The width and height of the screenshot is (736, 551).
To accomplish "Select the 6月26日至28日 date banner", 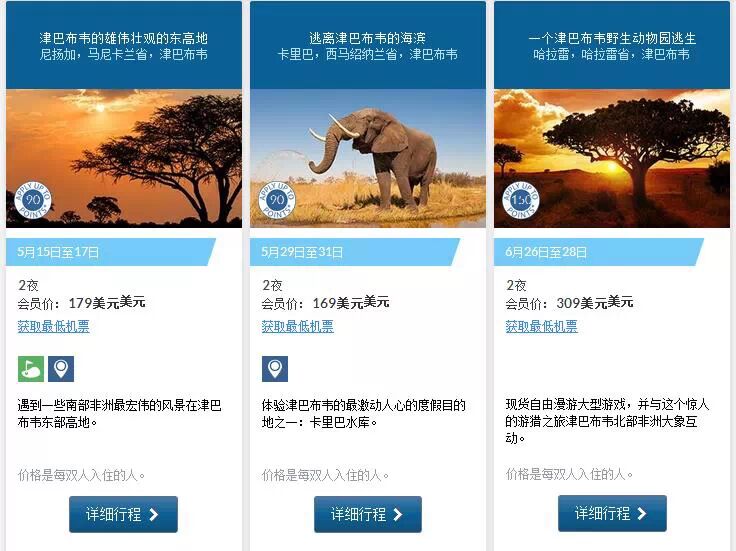I will pos(599,252).
